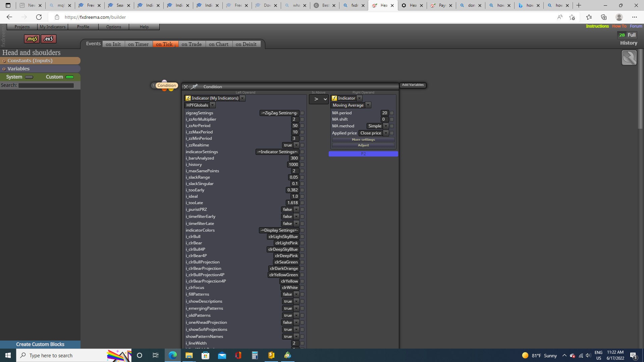This screenshot has height=362, width=644.
Task: Open File Explorer from the taskbar
Action: tap(189, 355)
